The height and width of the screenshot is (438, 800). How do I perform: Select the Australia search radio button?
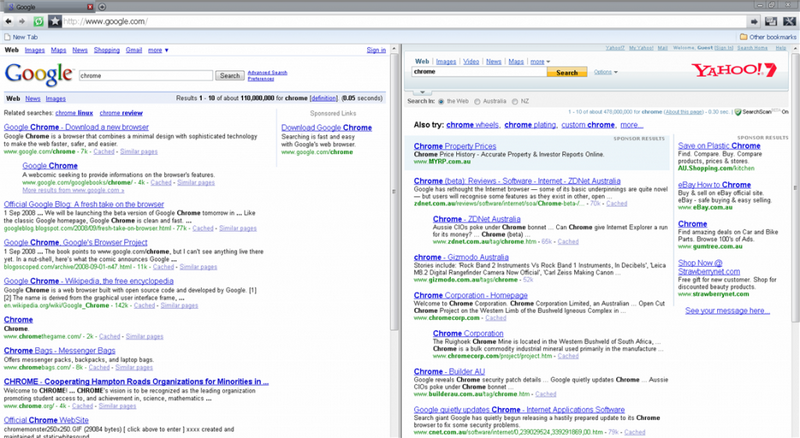(477, 101)
